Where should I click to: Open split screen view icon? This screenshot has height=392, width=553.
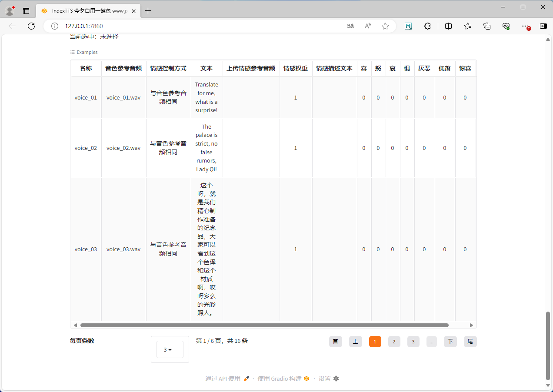point(448,26)
